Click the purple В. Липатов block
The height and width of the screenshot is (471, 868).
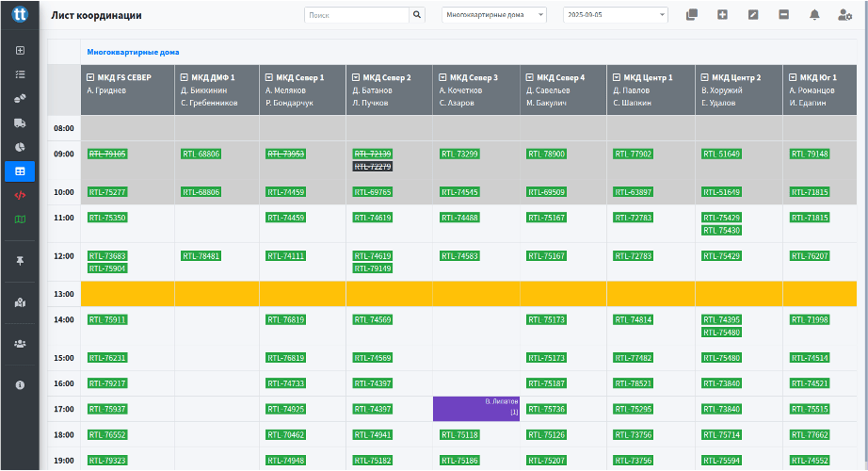(476, 408)
